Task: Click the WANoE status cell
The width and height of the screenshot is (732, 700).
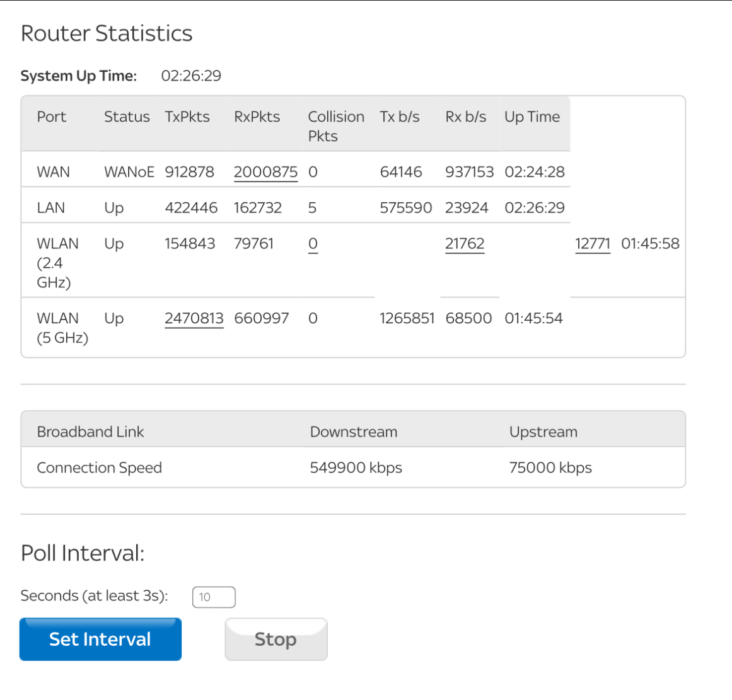Action: (x=129, y=172)
